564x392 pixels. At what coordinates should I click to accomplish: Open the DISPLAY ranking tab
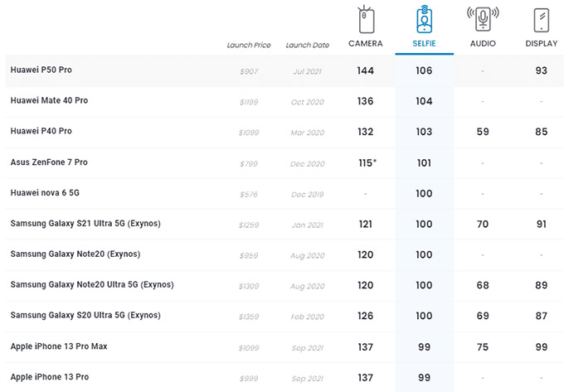coord(541,43)
